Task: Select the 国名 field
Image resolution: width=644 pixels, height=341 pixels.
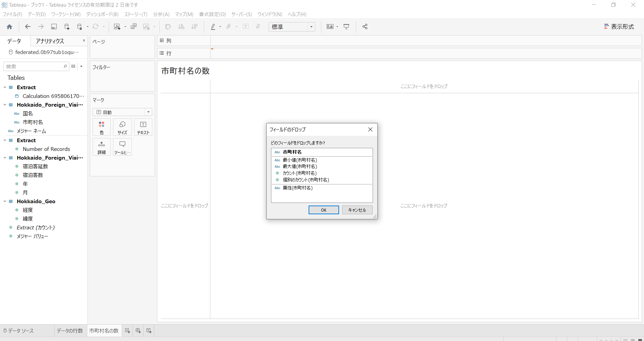Action: (28, 113)
